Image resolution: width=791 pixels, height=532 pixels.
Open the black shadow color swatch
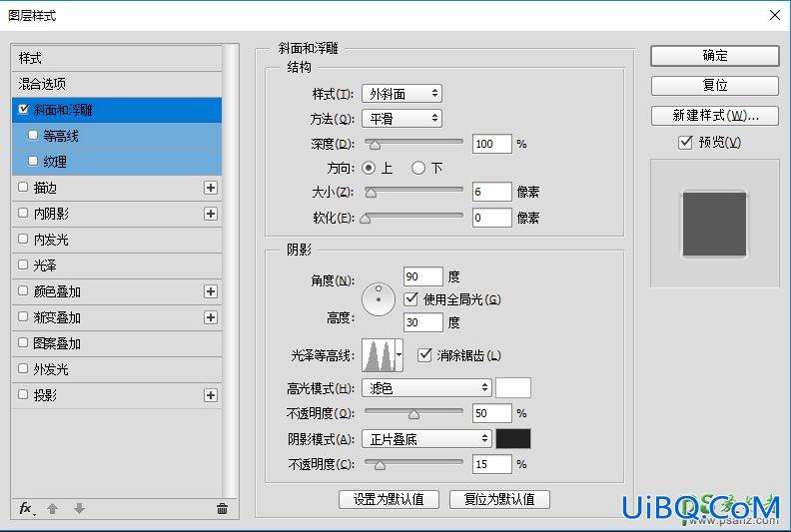(x=513, y=439)
